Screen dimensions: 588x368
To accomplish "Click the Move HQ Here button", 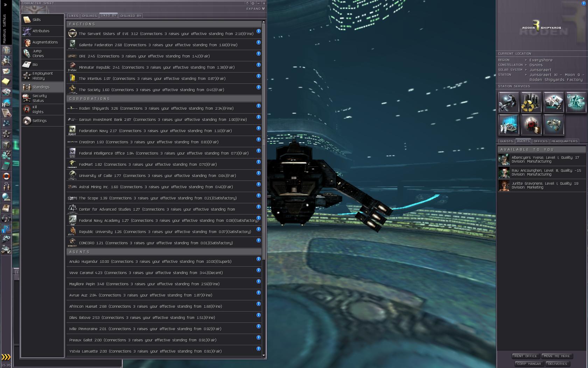I will [x=557, y=356].
